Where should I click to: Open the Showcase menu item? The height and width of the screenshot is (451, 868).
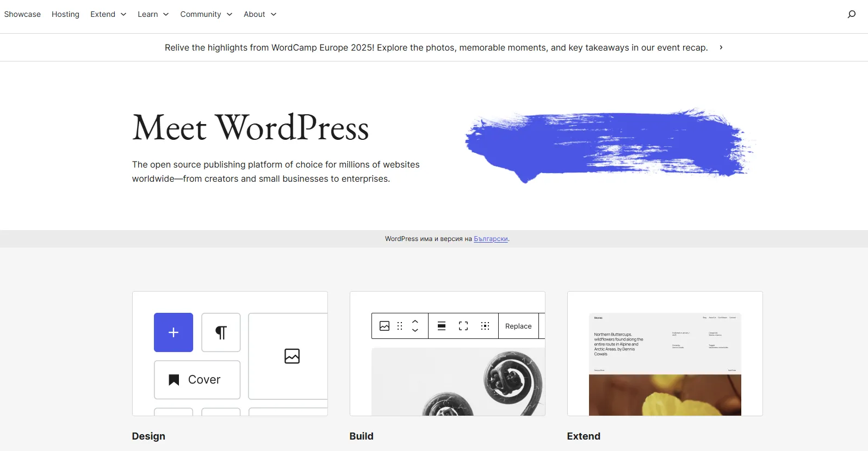[x=22, y=14]
